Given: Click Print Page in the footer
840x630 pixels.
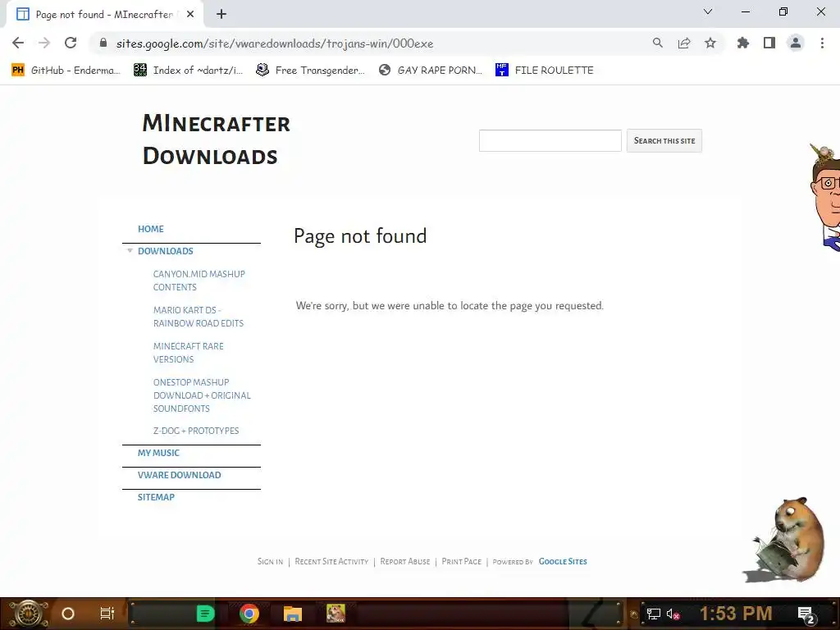Looking at the screenshot, I should point(461,561).
